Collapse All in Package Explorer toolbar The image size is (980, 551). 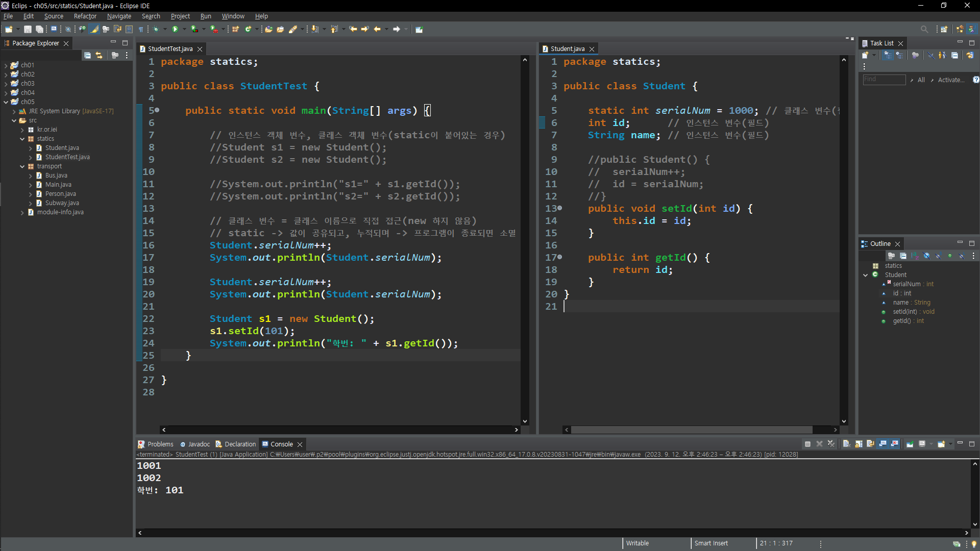point(87,55)
